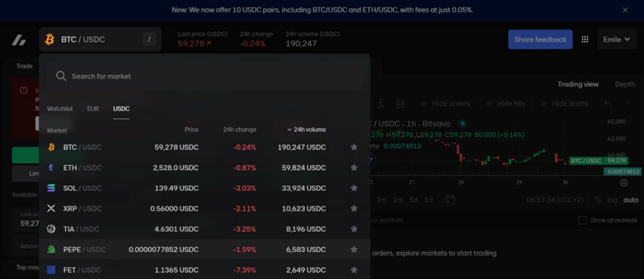Favorite the PEPE / USDC market star
The image size is (644, 279).
point(353,249)
